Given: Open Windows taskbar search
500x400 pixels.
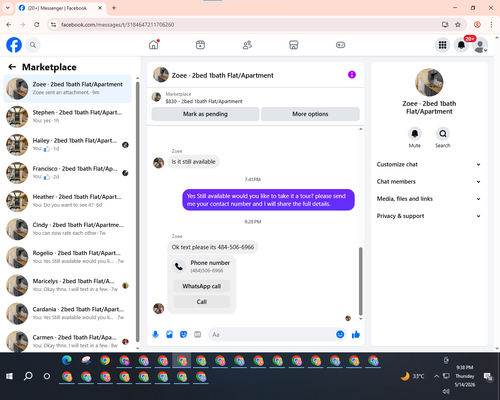Looking at the screenshot, I should (28, 376).
